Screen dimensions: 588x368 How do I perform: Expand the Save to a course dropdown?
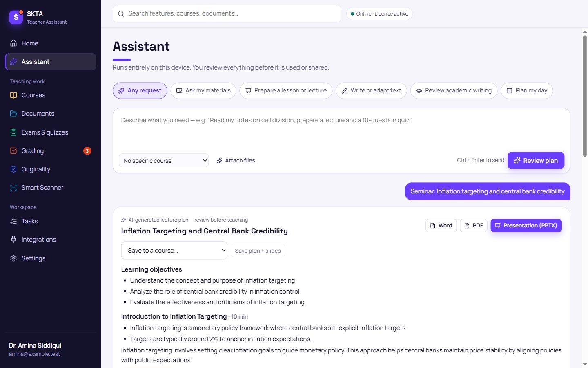(174, 251)
